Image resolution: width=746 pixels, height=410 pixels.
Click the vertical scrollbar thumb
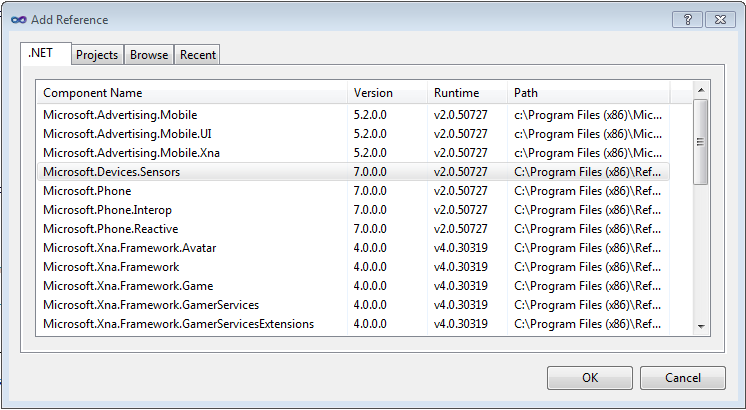[701, 142]
